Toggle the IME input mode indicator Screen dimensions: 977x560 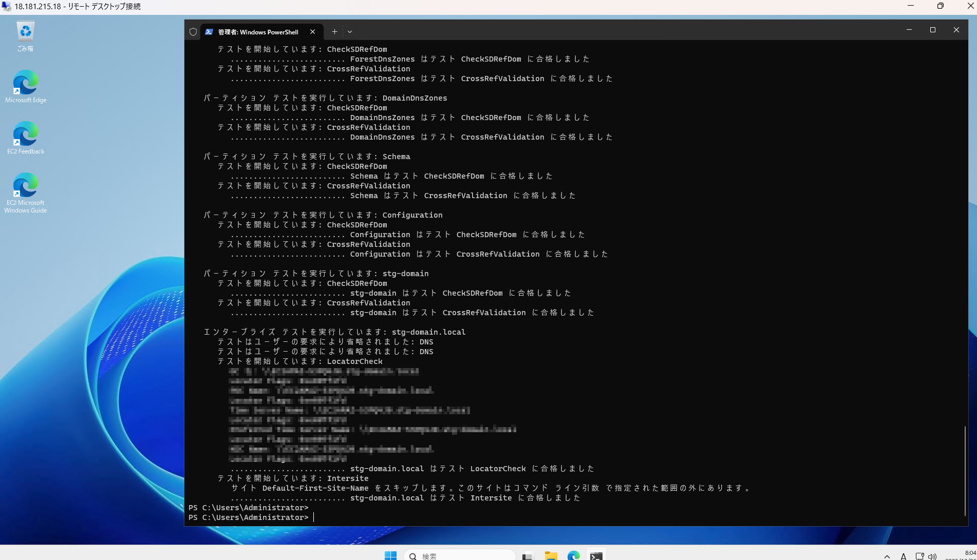point(903,556)
